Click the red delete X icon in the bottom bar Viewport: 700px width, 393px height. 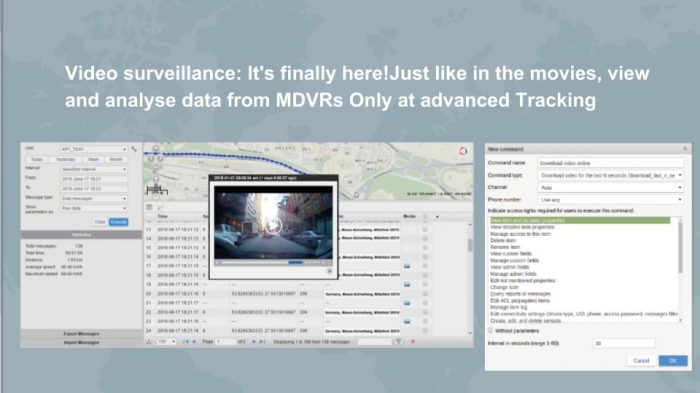pos(413,342)
